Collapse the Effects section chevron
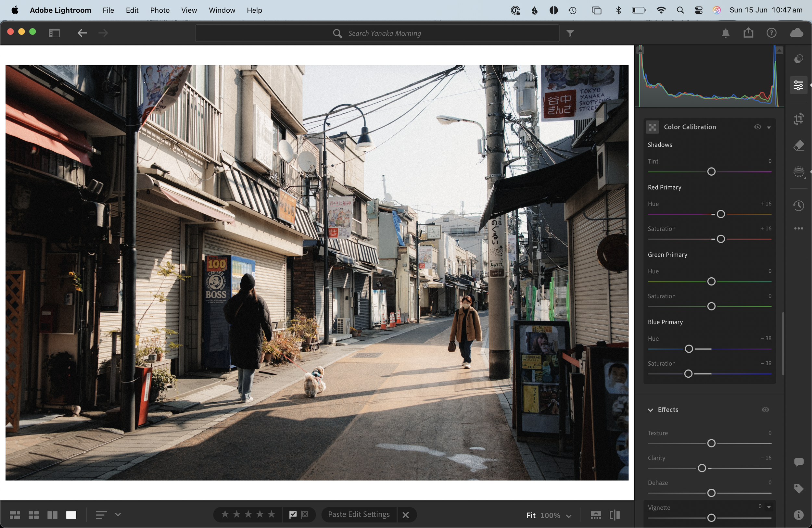Viewport: 812px width, 528px height. [650, 410]
